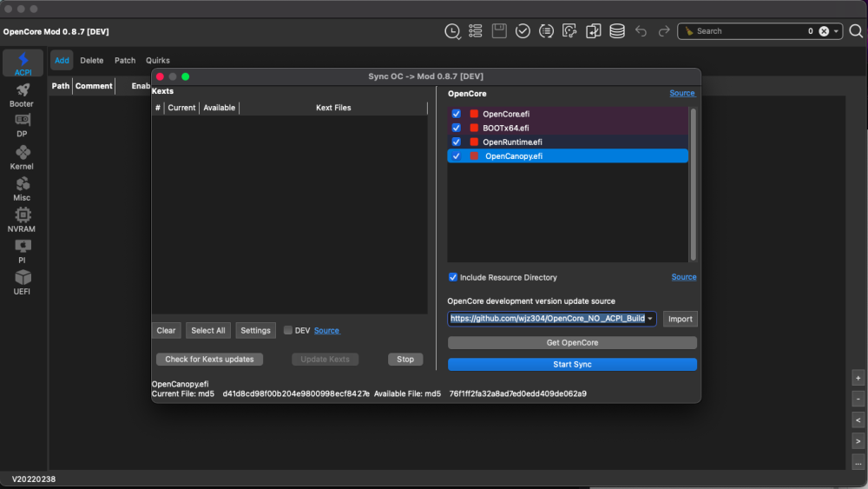Click the redo arrow icon
Image resolution: width=868 pixels, height=489 pixels.
664,31
